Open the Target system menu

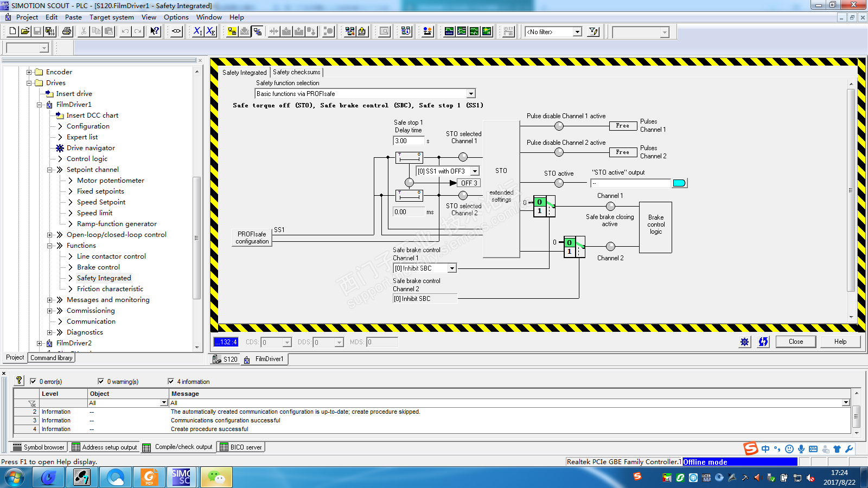point(111,17)
